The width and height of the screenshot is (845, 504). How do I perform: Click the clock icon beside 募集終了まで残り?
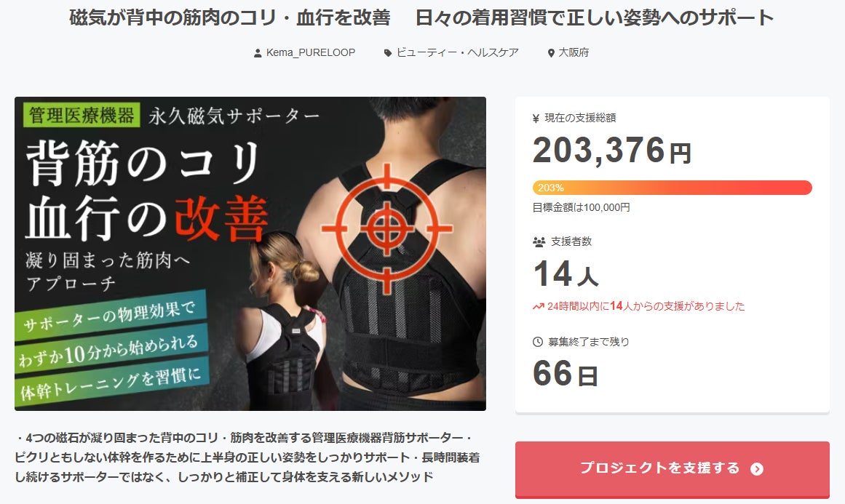537,342
